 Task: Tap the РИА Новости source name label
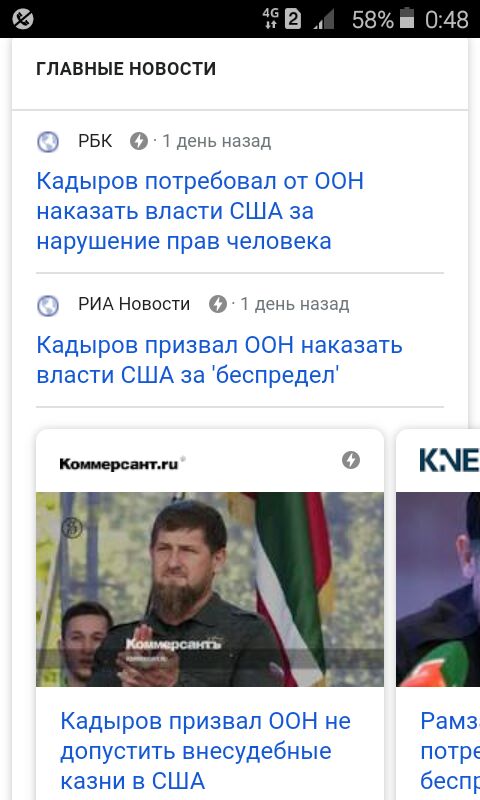pos(134,304)
